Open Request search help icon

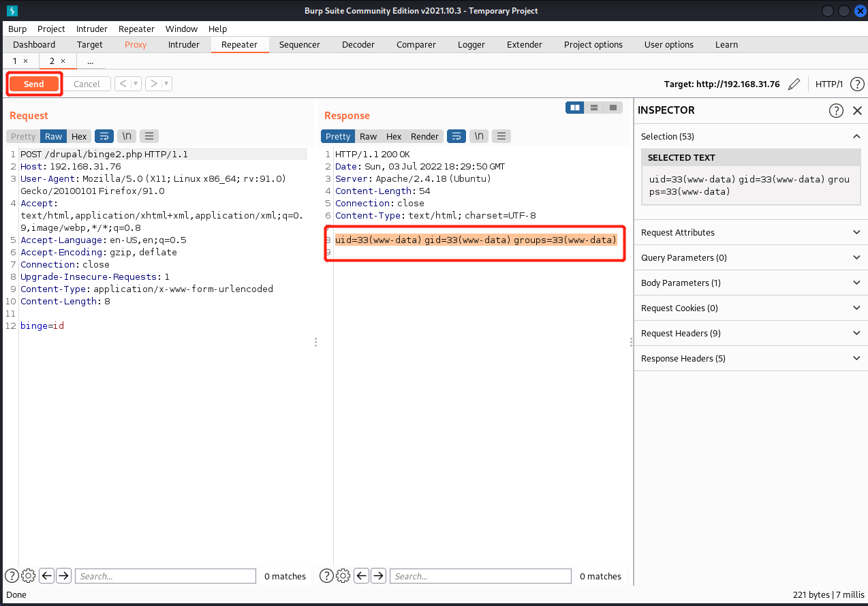[12, 575]
